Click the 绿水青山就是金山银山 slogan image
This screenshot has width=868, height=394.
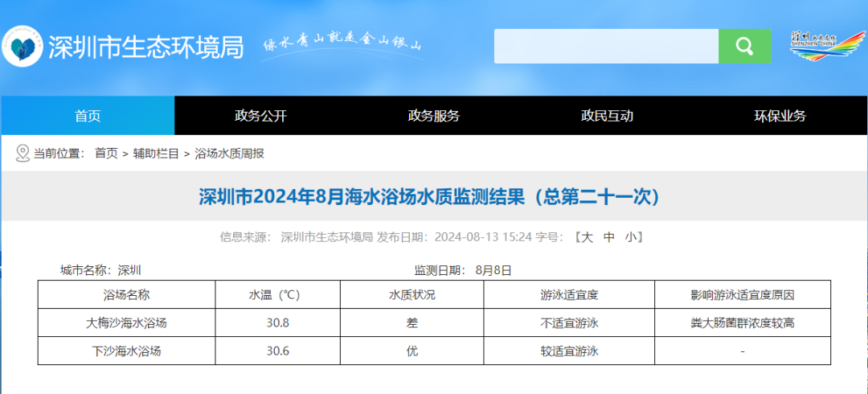coord(343,44)
